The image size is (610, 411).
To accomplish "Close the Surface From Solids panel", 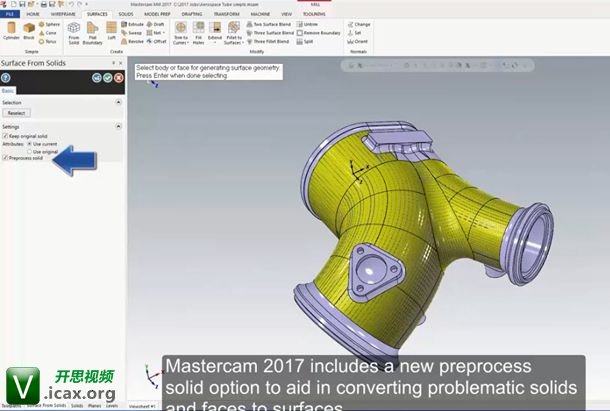I will (121, 63).
